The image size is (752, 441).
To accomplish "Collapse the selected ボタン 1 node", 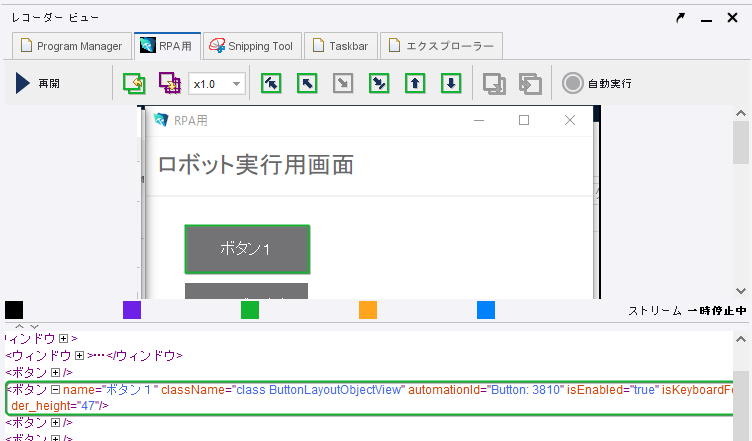I will point(55,390).
